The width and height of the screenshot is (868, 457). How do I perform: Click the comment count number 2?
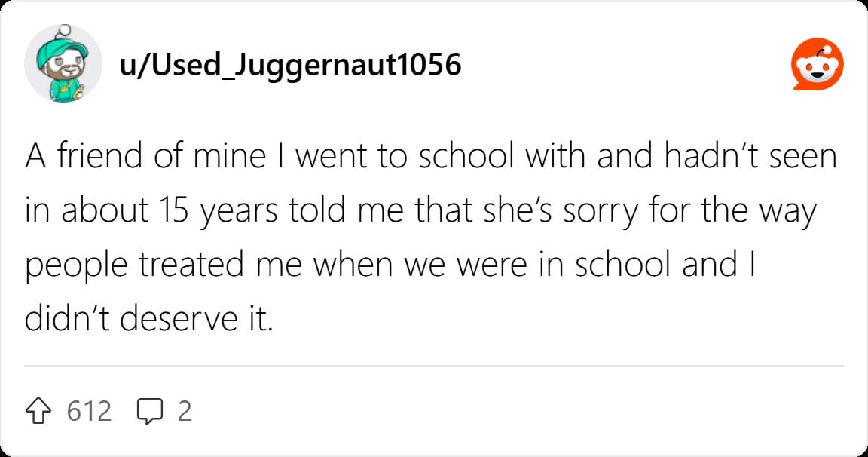pos(185,411)
